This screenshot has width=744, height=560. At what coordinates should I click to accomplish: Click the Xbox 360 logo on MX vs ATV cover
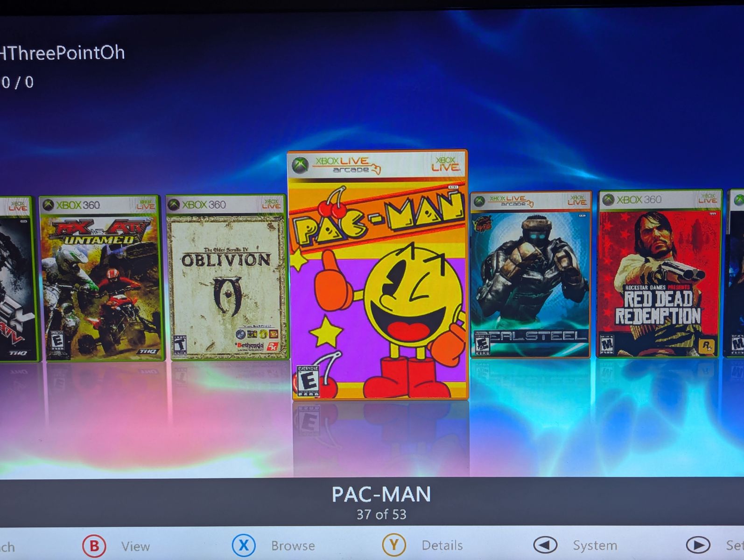click(x=71, y=205)
